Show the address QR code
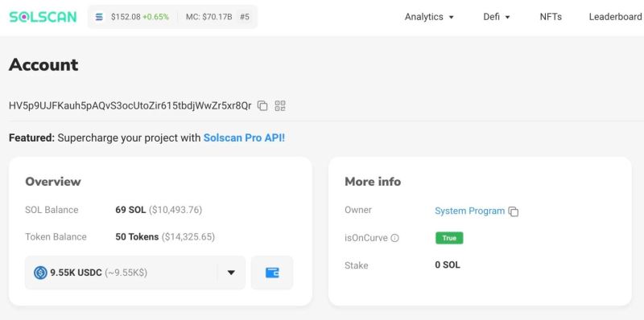 (x=280, y=106)
